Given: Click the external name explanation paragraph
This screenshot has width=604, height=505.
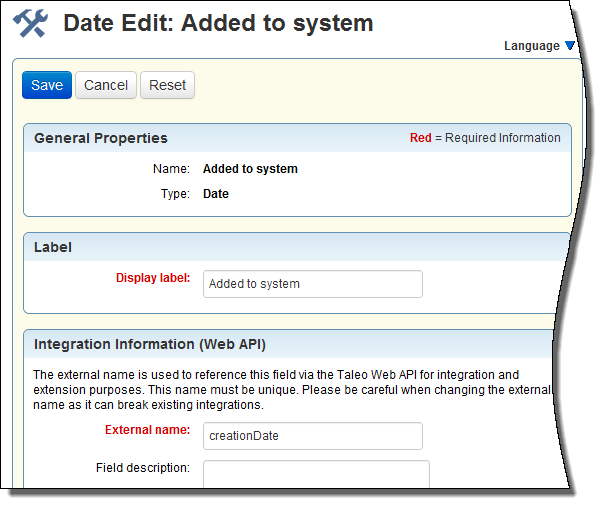Looking at the screenshot, I should coord(293,390).
